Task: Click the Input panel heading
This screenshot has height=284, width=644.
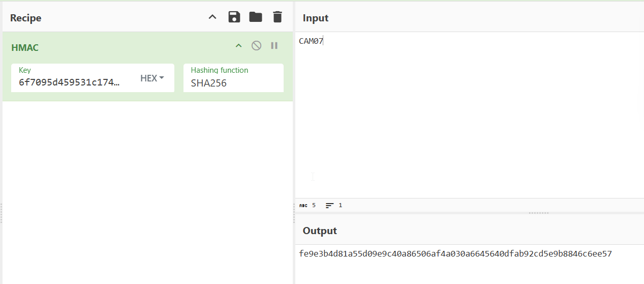Action: tap(316, 18)
